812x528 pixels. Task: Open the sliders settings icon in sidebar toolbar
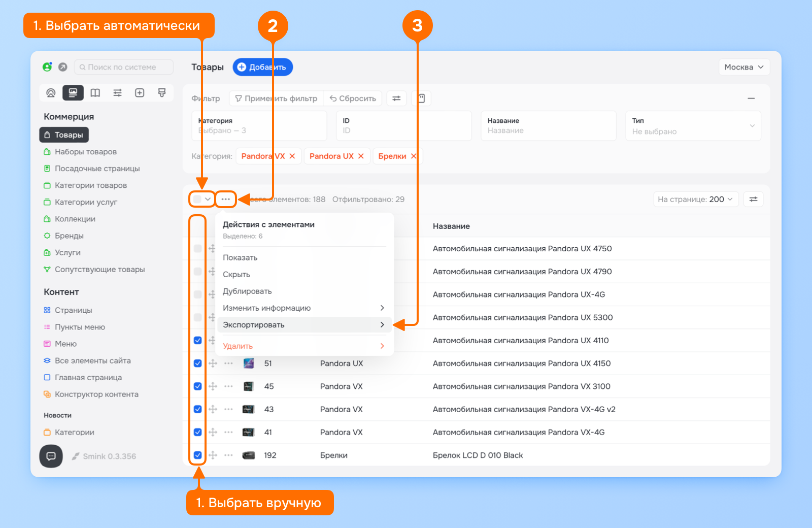point(117,93)
